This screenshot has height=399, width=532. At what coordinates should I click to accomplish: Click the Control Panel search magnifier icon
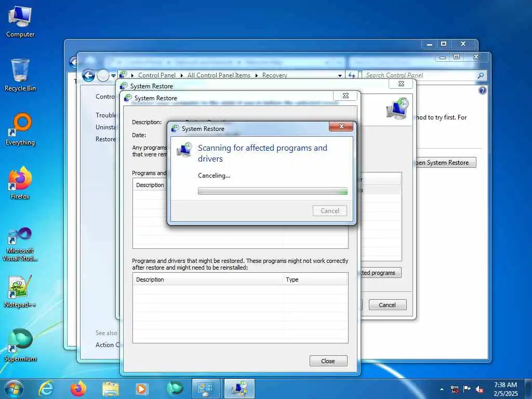tap(481, 75)
